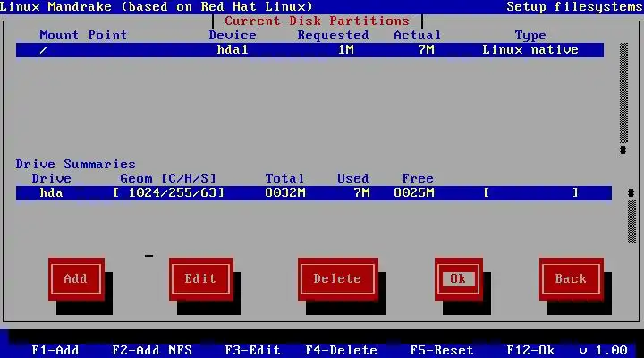This screenshot has width=644, height=358.
Task: Click the Current Disk Partitions title
Action: pyautogui.click(x=317, y=21)
